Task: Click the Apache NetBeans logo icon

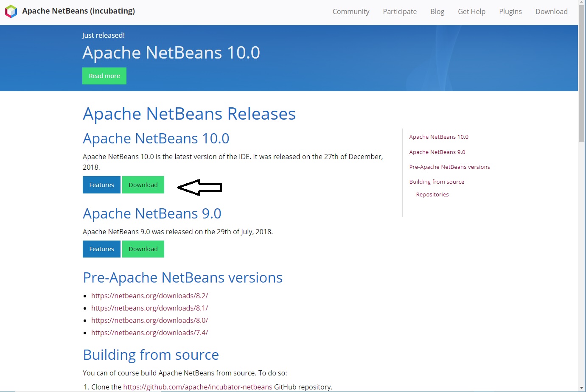Action: (11, 11)
